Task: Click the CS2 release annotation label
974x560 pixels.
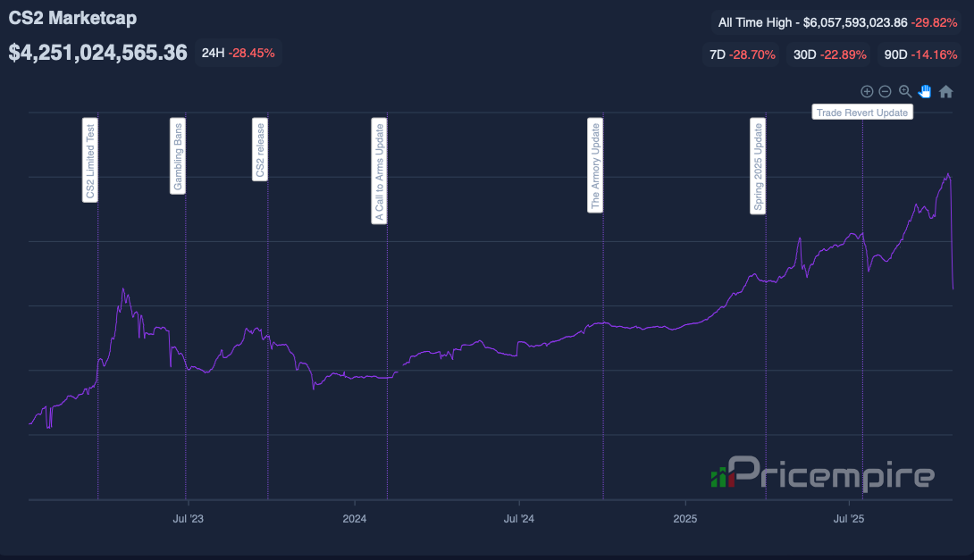Action: pyautogui.click(x=260, y=149)
